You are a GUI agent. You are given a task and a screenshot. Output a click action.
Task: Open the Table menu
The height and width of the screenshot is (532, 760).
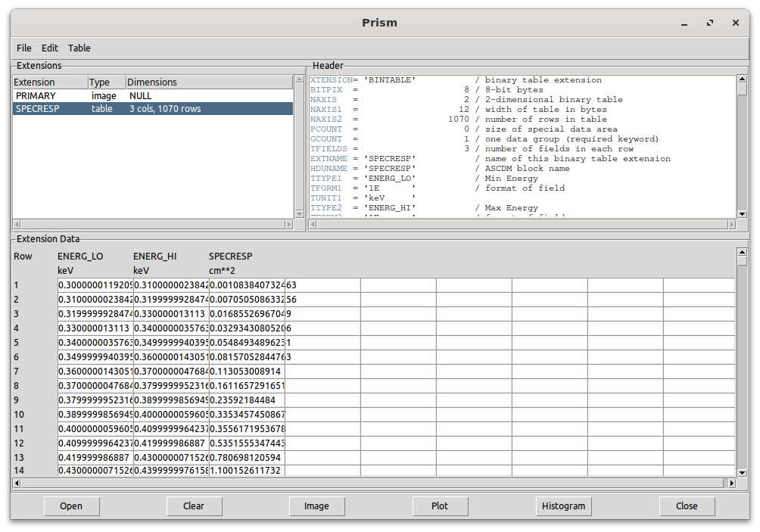coord(79,48)
